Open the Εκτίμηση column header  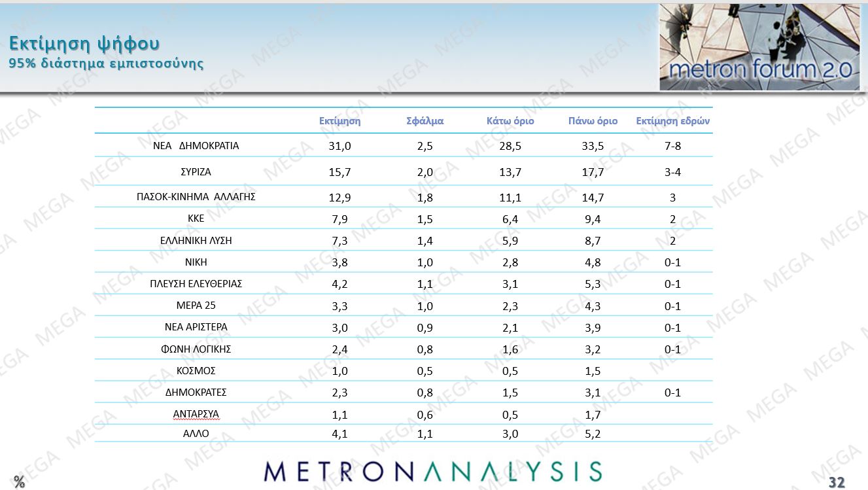(x=340, y=120)
